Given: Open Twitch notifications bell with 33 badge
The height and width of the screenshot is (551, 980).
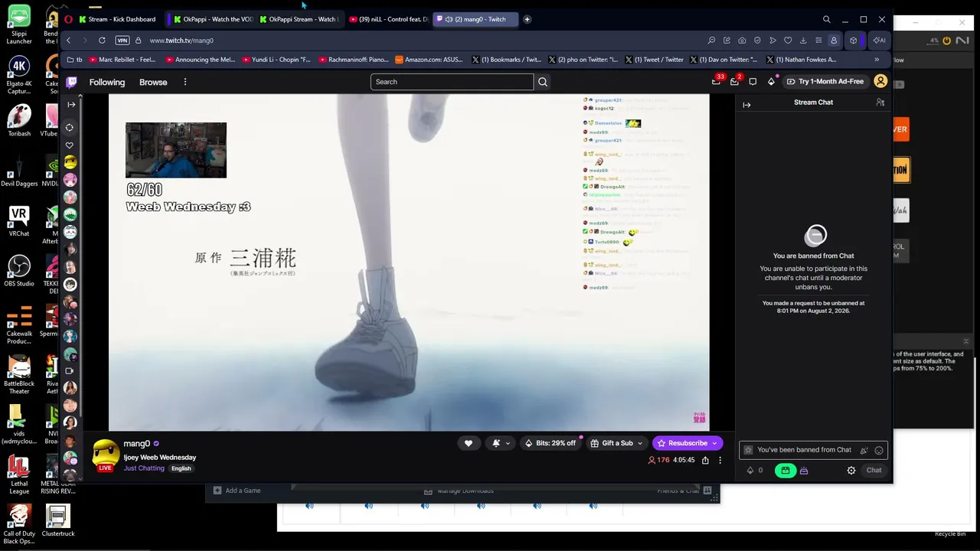Looking at the screenshot, I should 717,81.
